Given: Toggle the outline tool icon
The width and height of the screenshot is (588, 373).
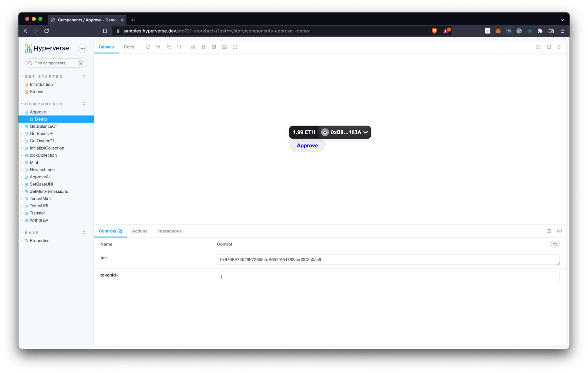Looking at the screenshot, I should (x=235, y=47).
